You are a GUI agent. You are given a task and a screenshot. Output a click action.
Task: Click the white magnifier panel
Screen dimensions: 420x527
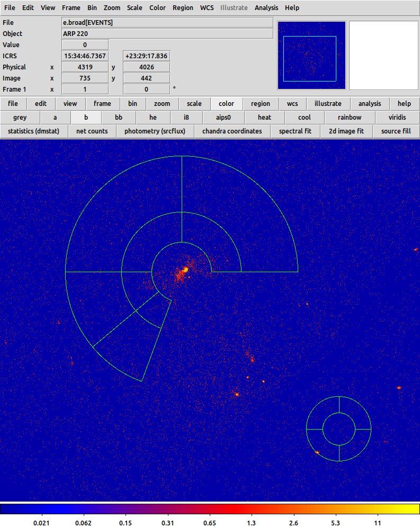click(383, 56)
